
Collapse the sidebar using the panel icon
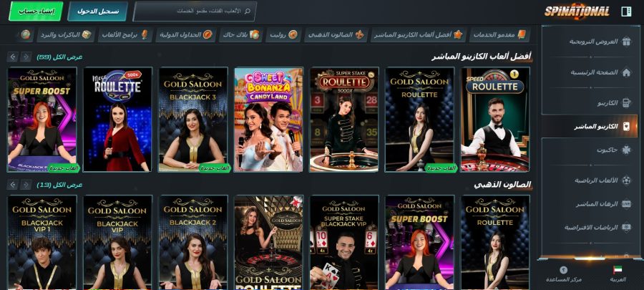point(626,11)
